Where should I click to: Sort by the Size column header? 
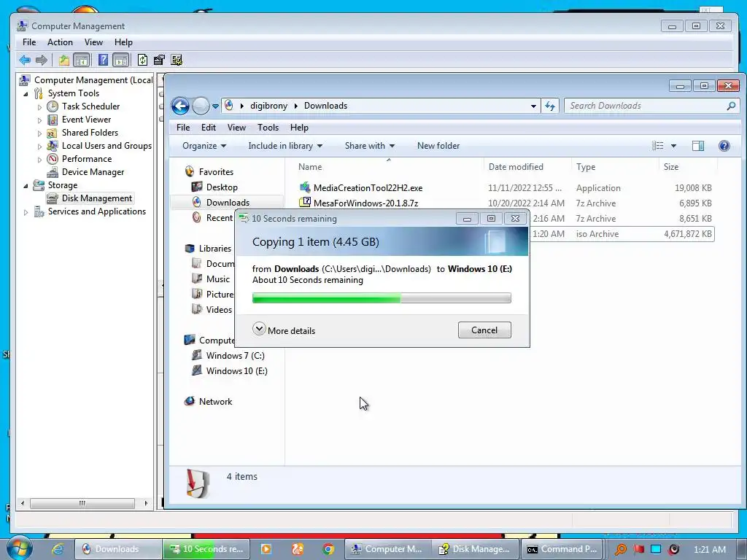pyautogui.click(x=687, y=167)
